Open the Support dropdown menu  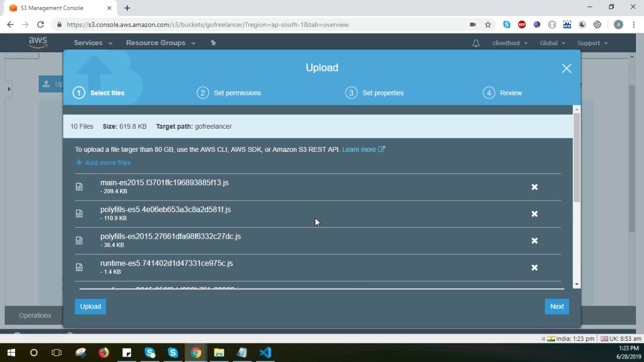593,43
